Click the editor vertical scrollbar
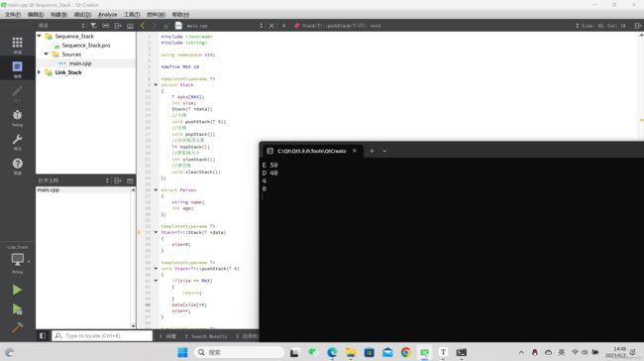The image size is (644, 361). pos(641,180)
